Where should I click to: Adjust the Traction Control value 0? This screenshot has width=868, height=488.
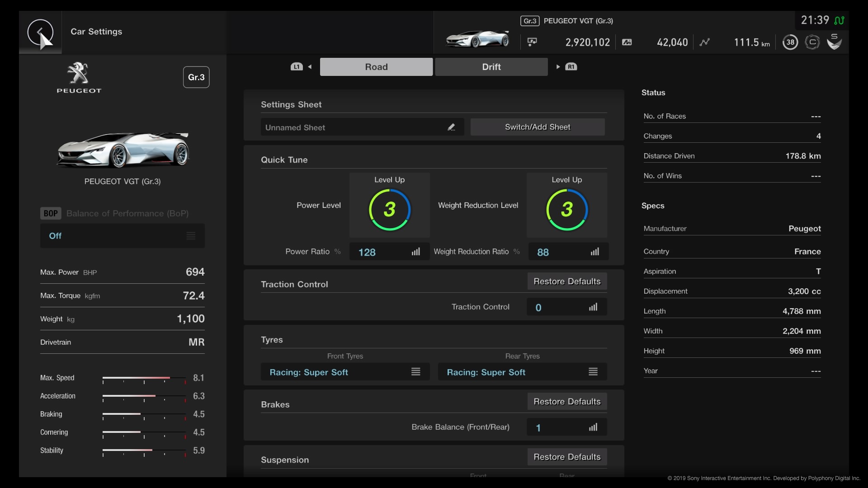(x=567, y=307)
